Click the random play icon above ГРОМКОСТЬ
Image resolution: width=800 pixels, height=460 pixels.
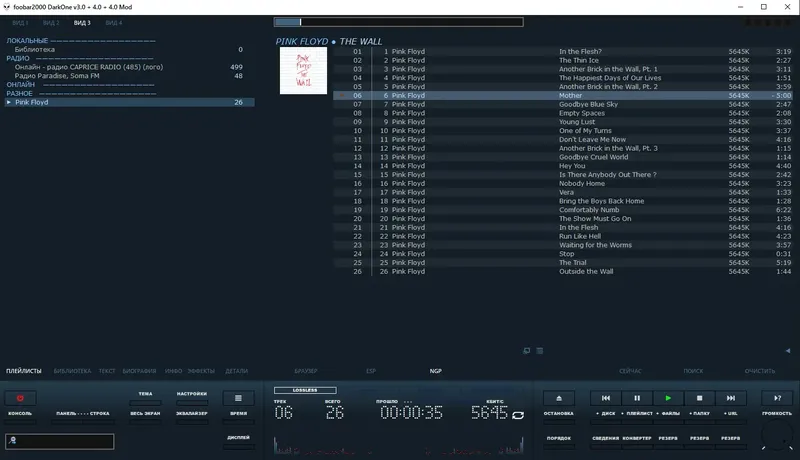click(x=777, y=398)
